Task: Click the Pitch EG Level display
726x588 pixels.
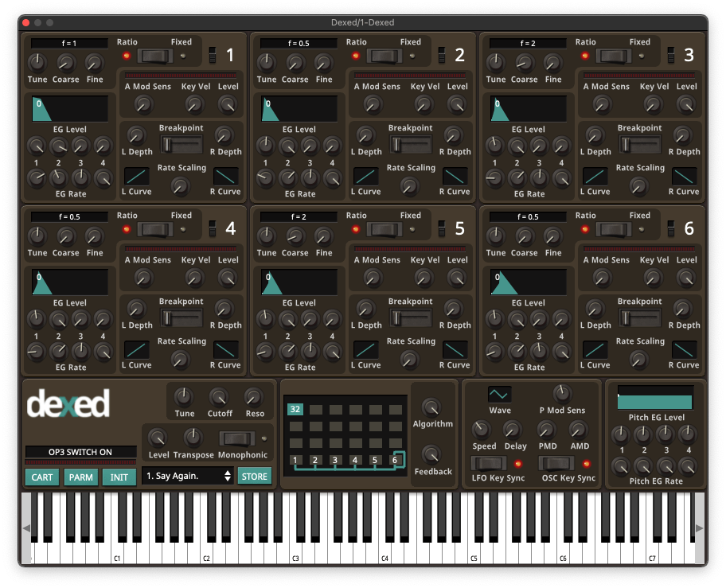Action: [x=654, y=397]
